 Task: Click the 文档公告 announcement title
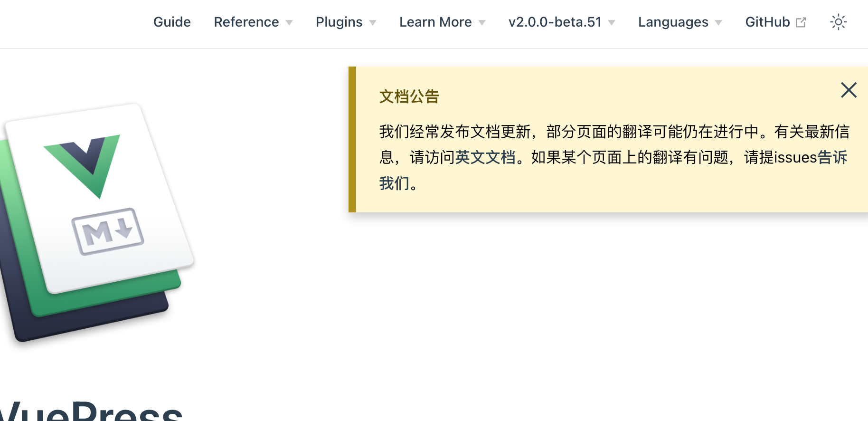coord(409,96)
